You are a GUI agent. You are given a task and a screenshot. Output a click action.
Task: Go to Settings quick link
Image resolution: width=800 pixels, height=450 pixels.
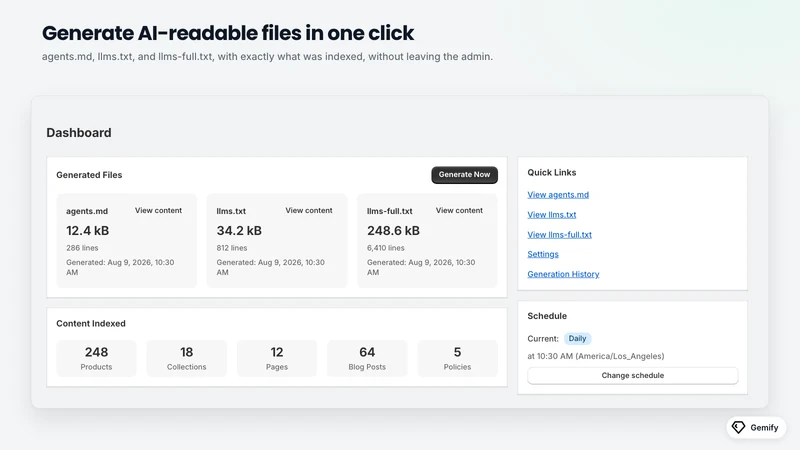point(543,254)
